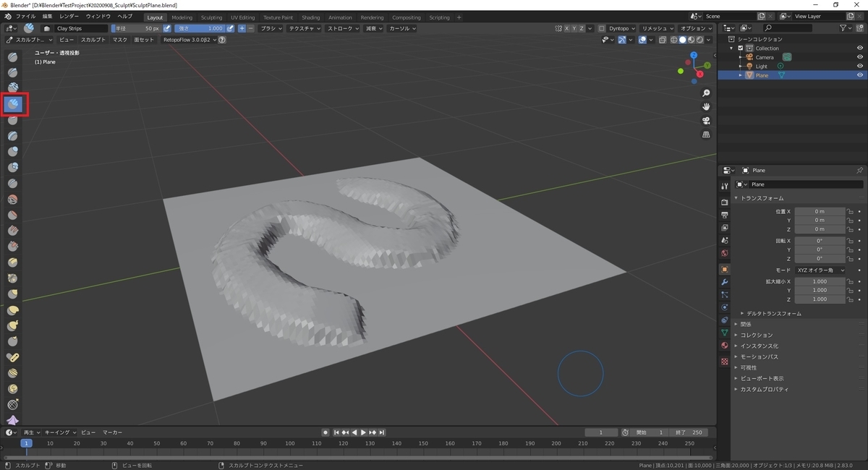868x470 pixels.
Task: Click the zoom magnifier viewport control
Action: point(706,93)
